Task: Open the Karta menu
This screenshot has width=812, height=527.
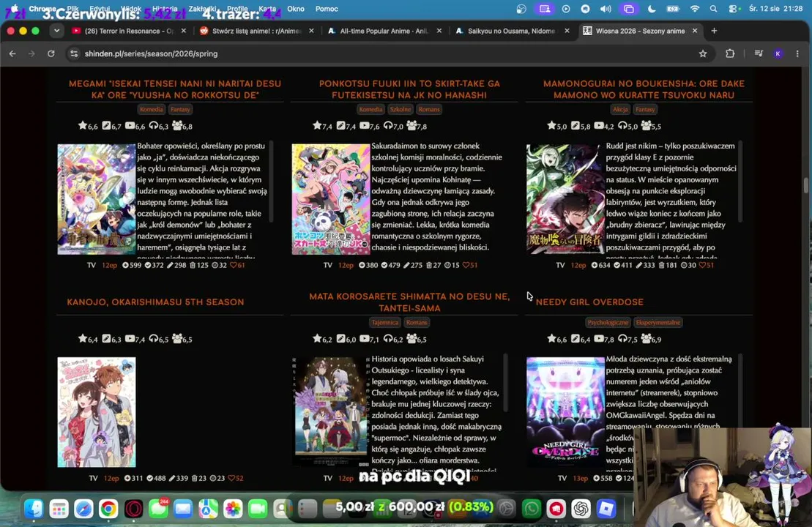Action: coord(267,9)
